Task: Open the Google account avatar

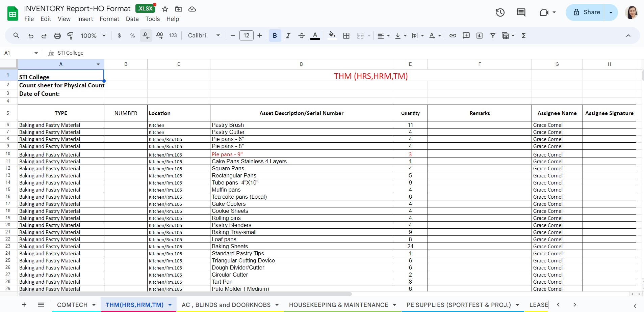Action: point(631,12)
